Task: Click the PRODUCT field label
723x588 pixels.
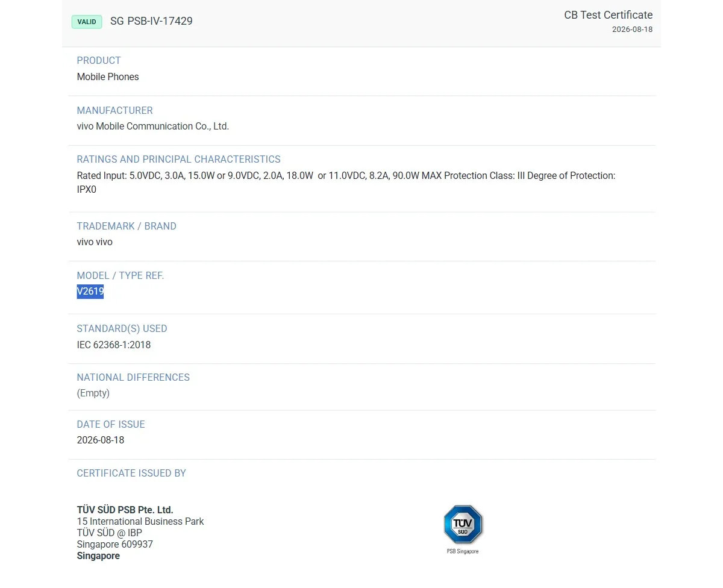Action: click(99, 60)
